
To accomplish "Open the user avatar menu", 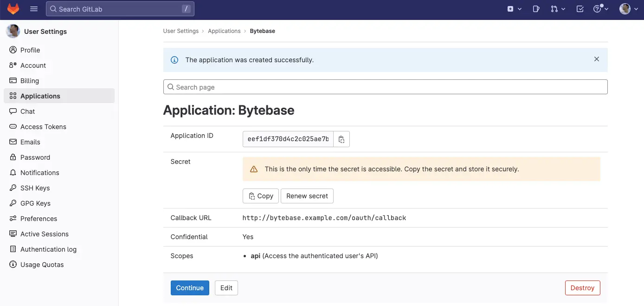I will (628, 9).
